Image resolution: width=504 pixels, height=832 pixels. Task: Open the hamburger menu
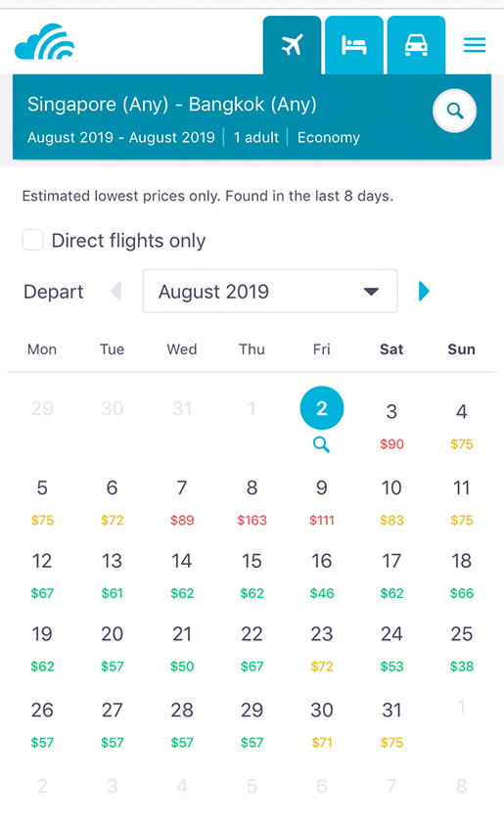(475, 45)
